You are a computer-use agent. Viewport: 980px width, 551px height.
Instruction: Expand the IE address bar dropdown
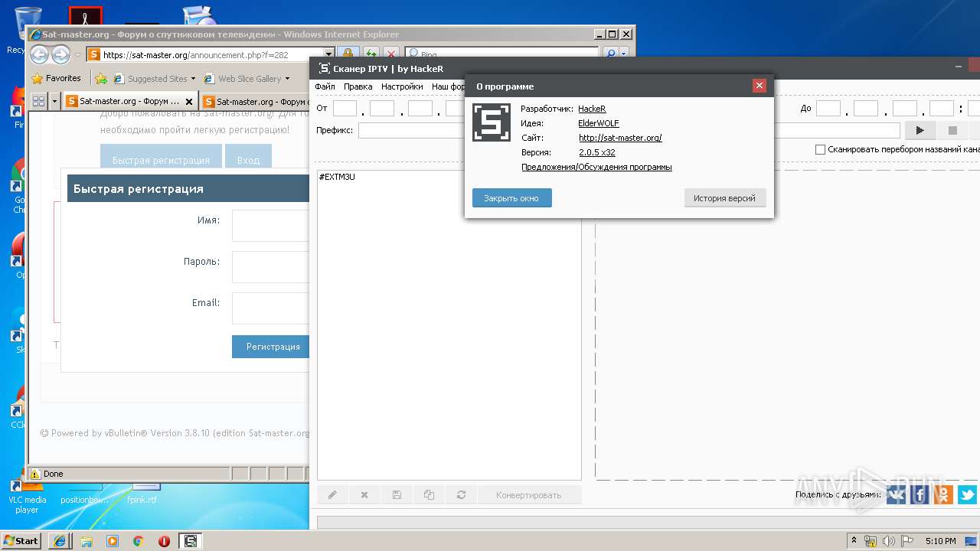[329, 54]
